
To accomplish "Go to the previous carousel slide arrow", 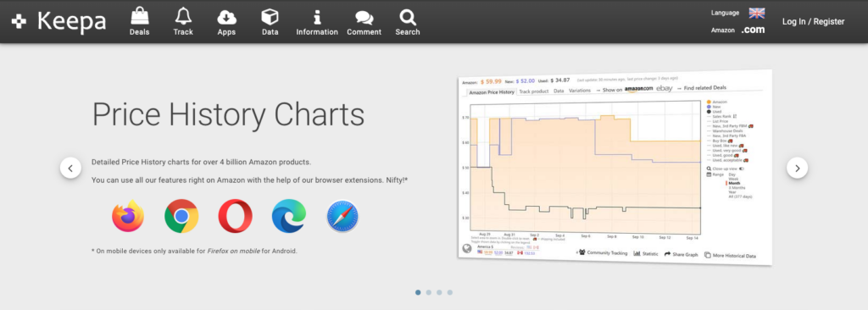I will pyautogui.click(x=71, y=168).
